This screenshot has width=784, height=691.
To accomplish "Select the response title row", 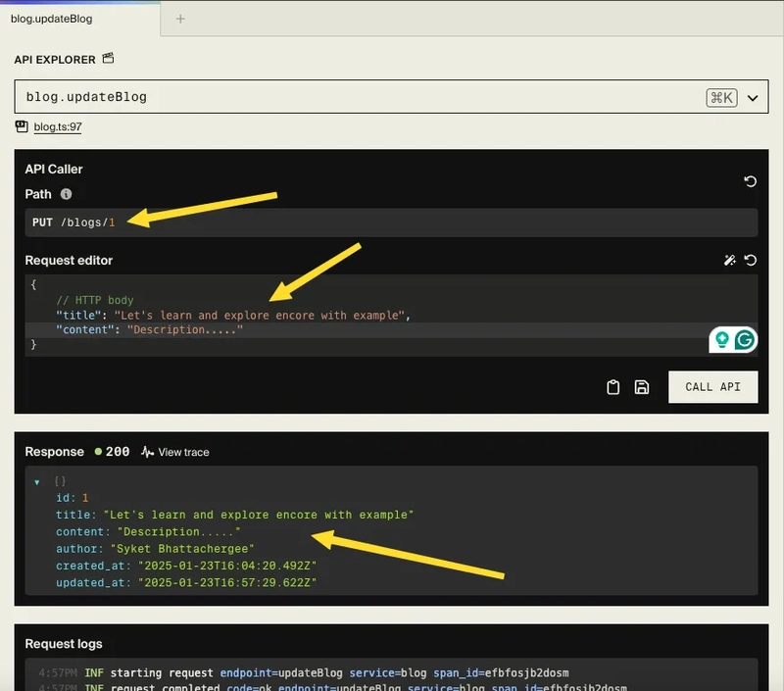I will (x=234, y=515).
